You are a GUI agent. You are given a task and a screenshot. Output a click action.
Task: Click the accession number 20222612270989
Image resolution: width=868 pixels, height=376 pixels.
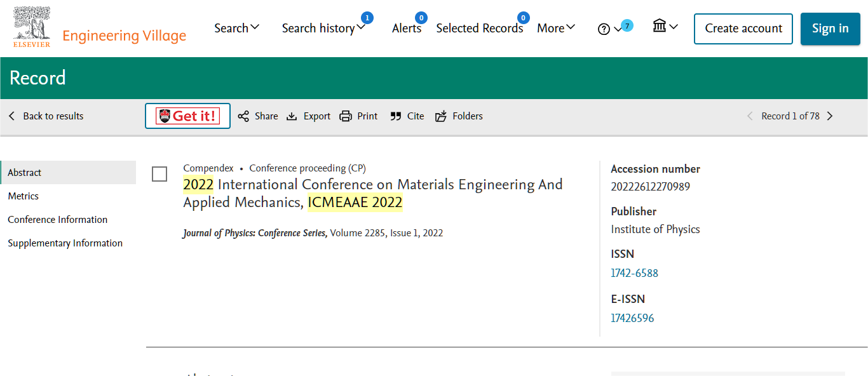coord(650,187)
